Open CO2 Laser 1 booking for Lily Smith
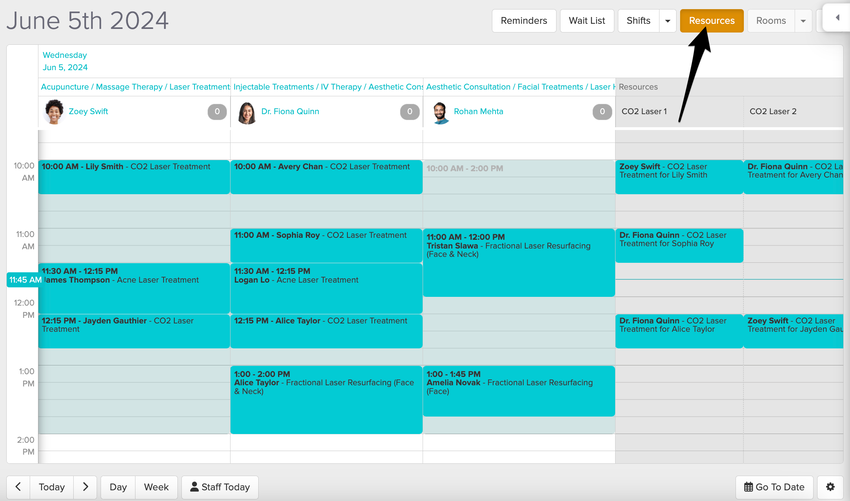The width and height of the screenshot is (850, 501). 679,177
